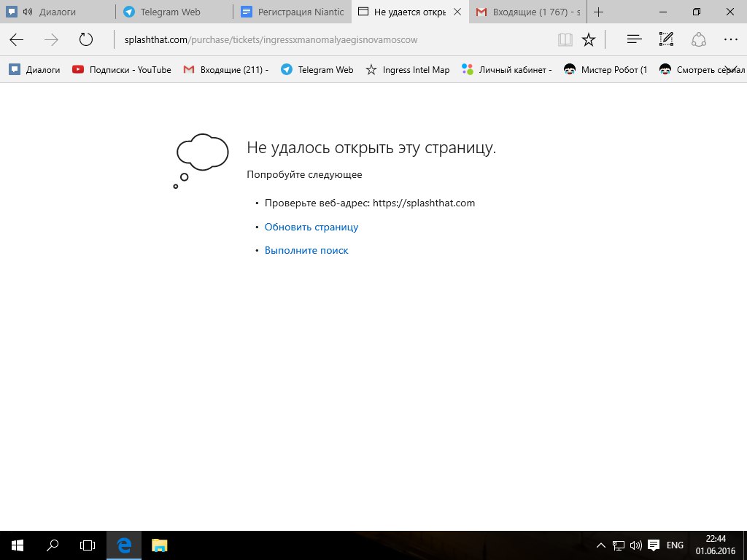The height and width of the screenshot is (560, 747).
Task: Click the Обновить страницу link
Action: point(311,227)
